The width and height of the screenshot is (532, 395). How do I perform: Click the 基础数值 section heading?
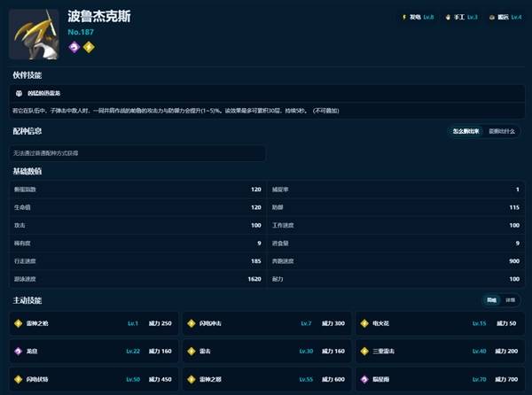click(27, 172)
